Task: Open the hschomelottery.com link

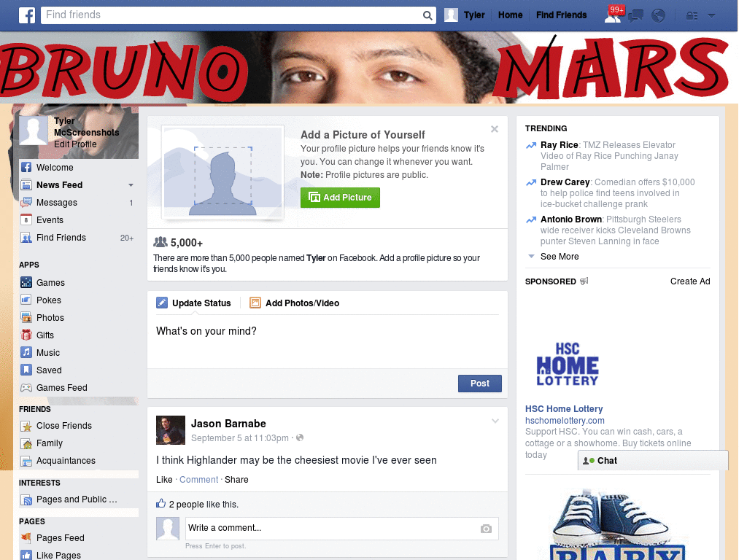Action: [x=565, y=421]
